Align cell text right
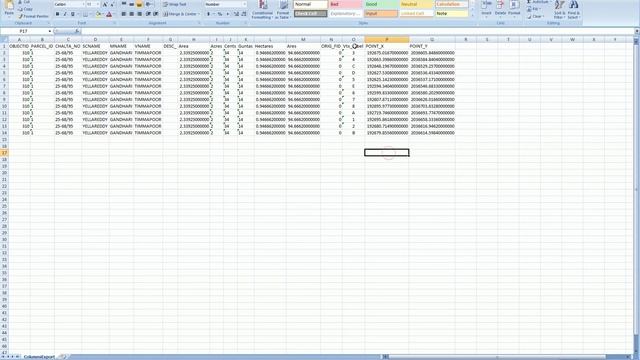This screenshot has height=360, width=640. coord(139,14)
